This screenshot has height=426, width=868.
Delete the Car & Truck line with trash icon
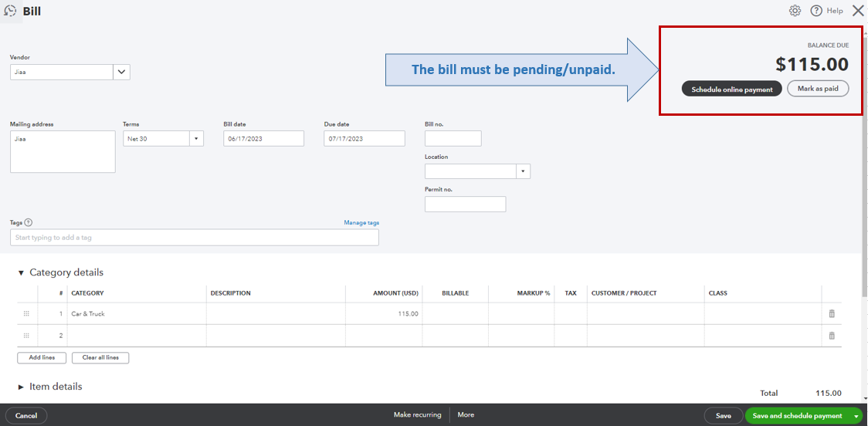(x=832, y=314)
